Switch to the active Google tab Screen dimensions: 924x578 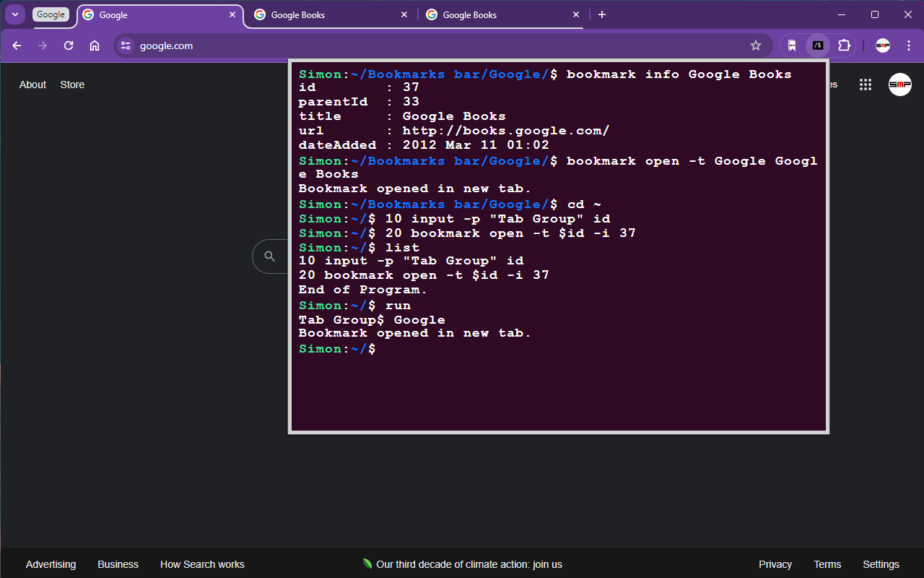160,14
